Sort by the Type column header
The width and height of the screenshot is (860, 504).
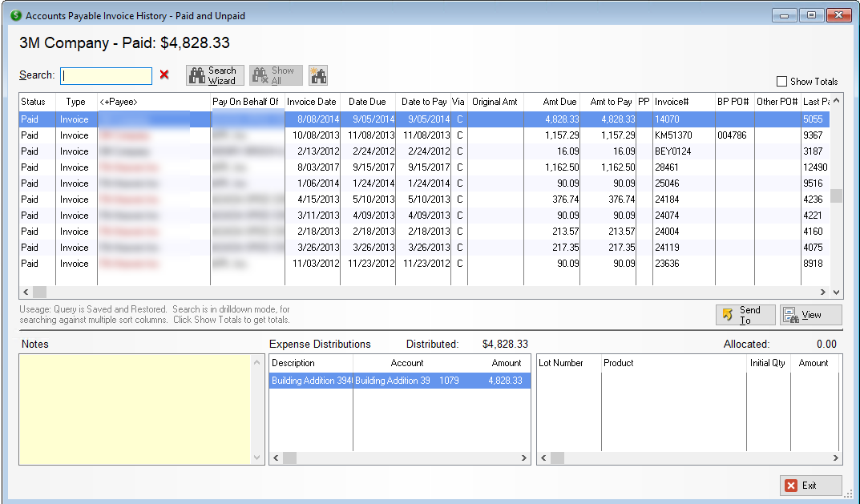[x=75, y=102]
